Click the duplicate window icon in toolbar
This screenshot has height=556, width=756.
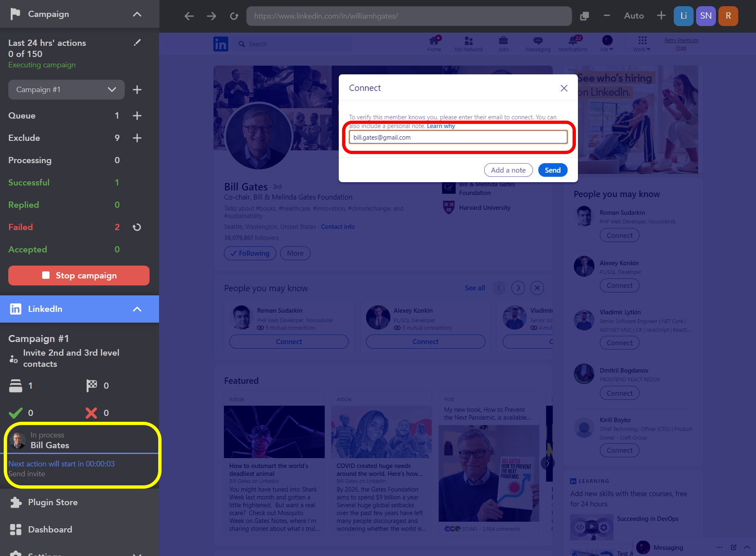pyautogui.click(x=584, y=16)
